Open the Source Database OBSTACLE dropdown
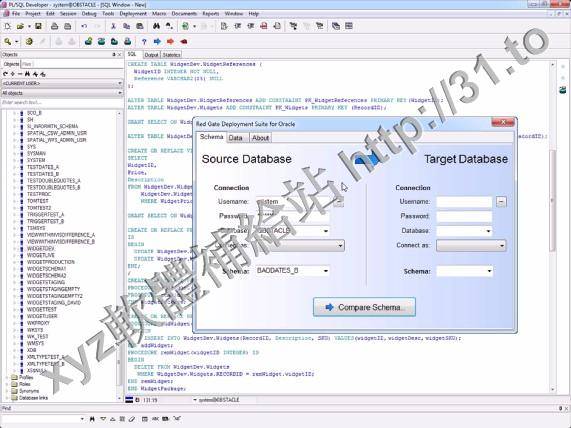571x428 pixels. pos(326,231)
